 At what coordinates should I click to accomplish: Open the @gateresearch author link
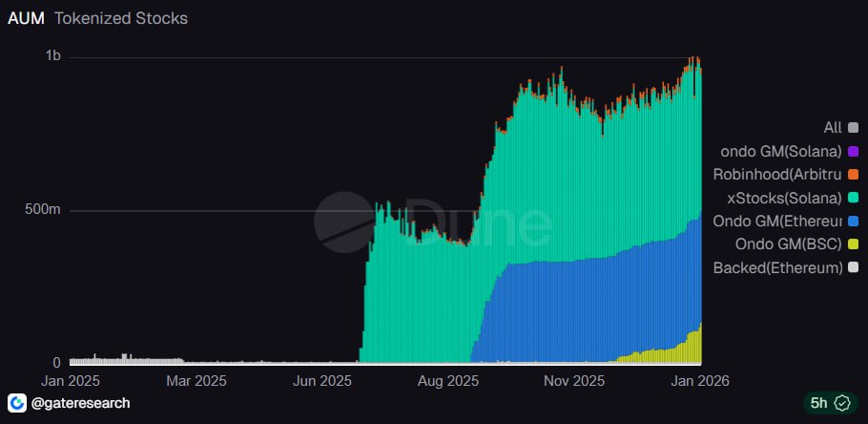click(81, 403)
